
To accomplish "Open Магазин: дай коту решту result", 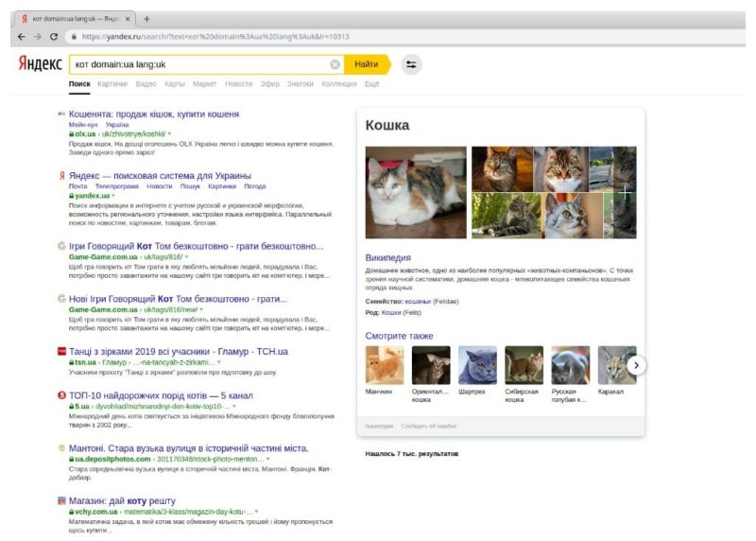I will [123, 500].
